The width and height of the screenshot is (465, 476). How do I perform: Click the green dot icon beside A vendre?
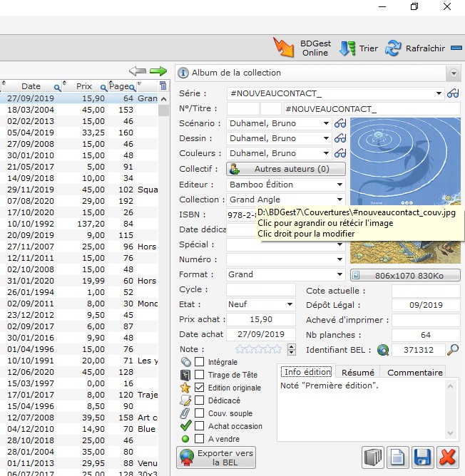tap(185, 439)
